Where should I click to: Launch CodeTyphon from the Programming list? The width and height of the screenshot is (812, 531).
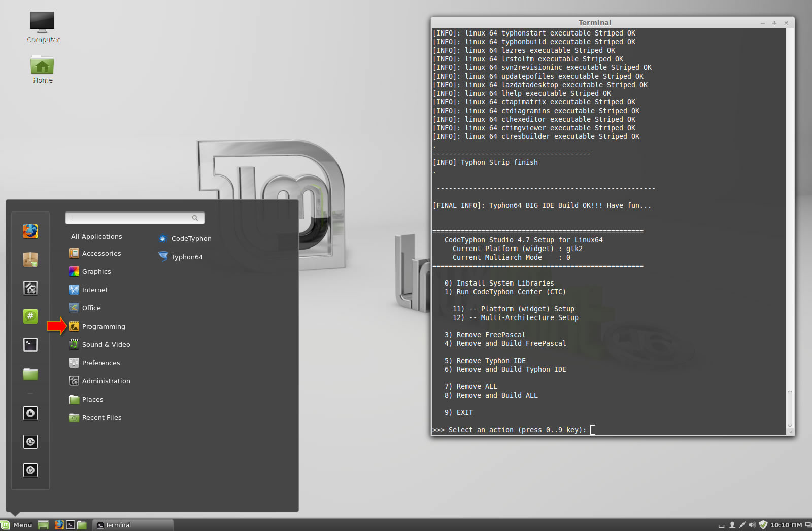point(185,238)
